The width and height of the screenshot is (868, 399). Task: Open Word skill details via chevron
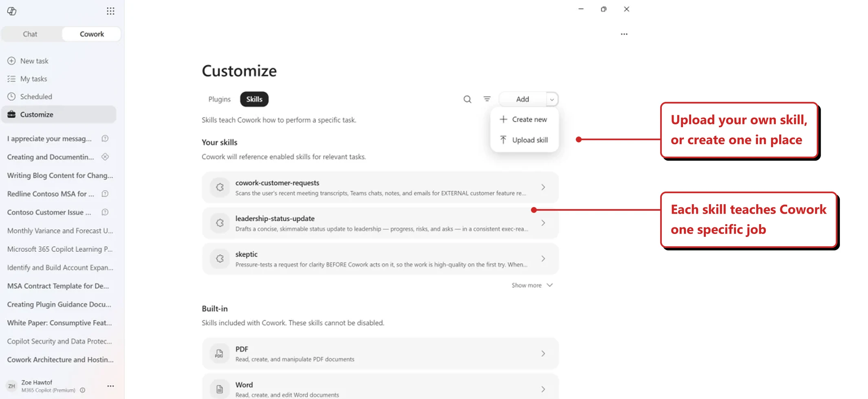[x=543, y=389]
